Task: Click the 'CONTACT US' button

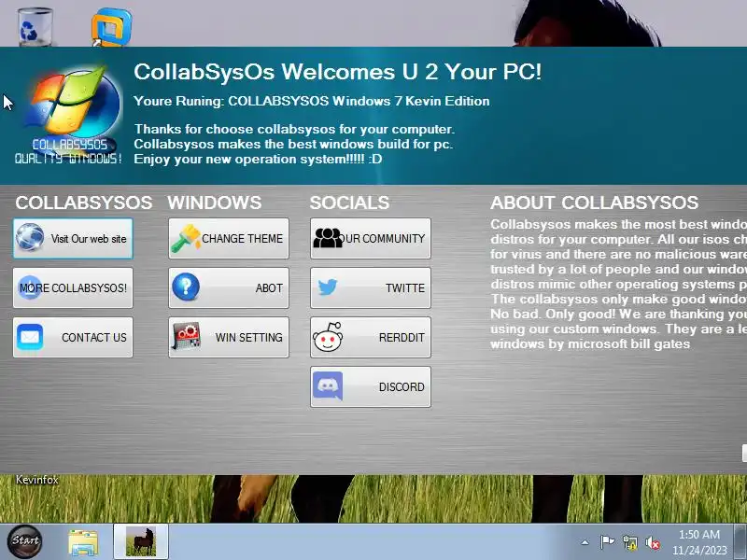Action: coord(73,338)
